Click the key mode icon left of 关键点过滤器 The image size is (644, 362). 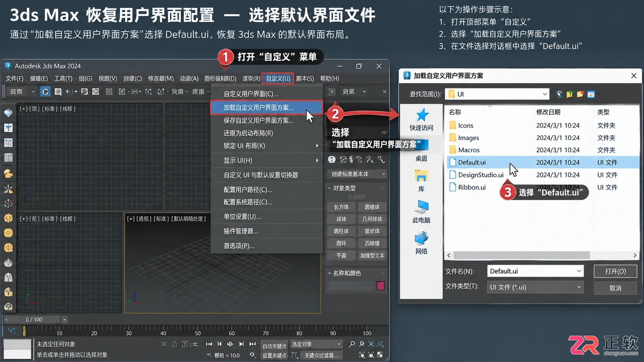pos(294,355)
